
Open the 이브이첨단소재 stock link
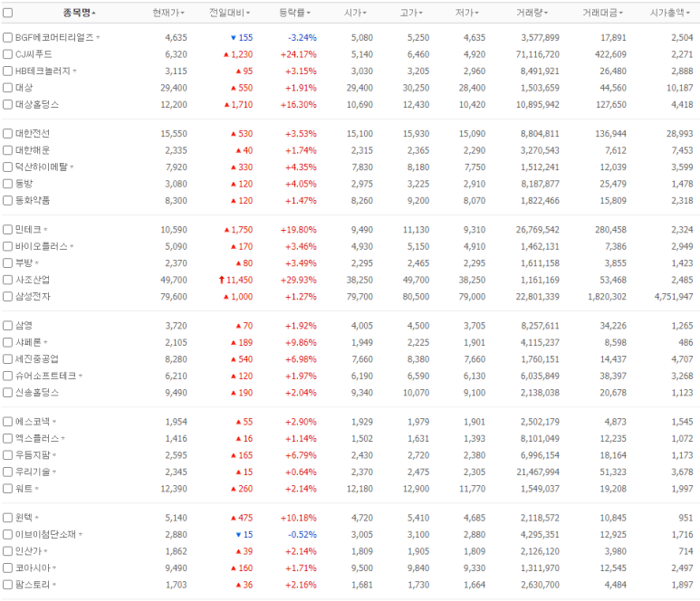46,535
